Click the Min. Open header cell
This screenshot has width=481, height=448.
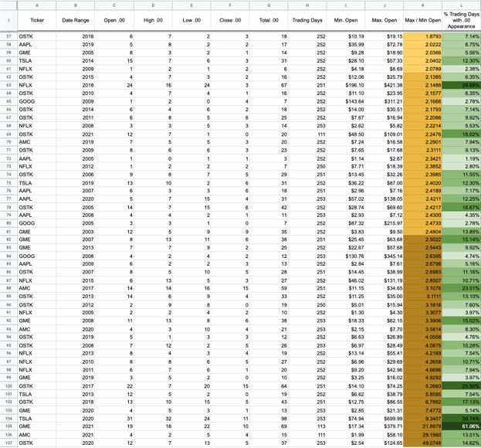(346, 20)
